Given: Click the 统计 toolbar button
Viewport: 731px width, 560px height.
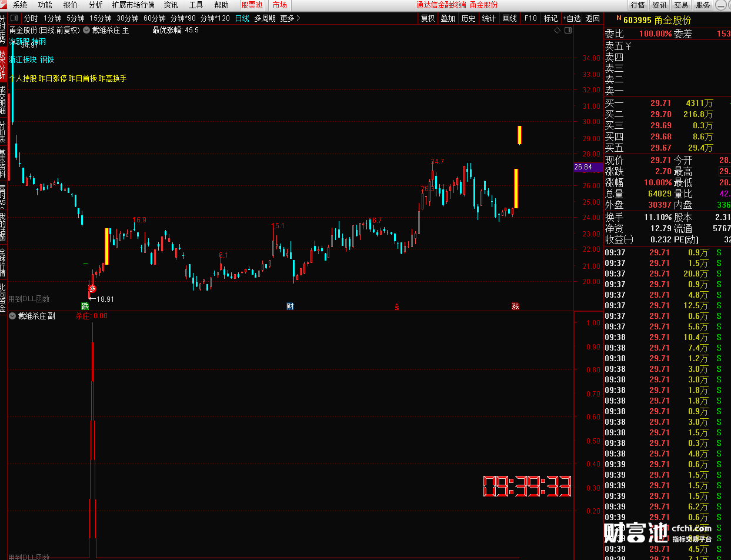Looking at the screenshot, I should click(489, 18).
